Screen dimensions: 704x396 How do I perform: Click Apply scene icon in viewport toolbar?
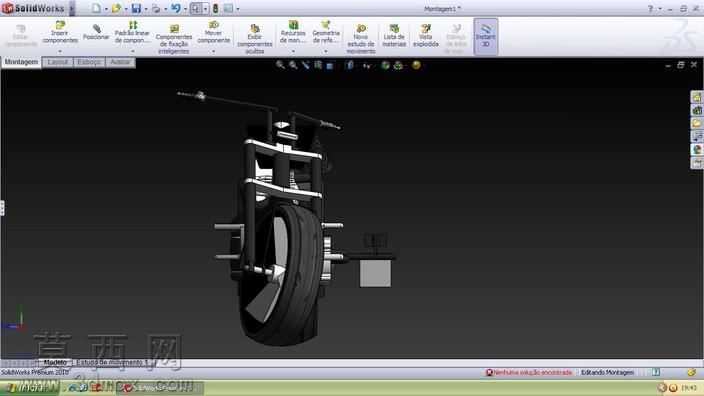pyautogui.click(x=398, y=66)
